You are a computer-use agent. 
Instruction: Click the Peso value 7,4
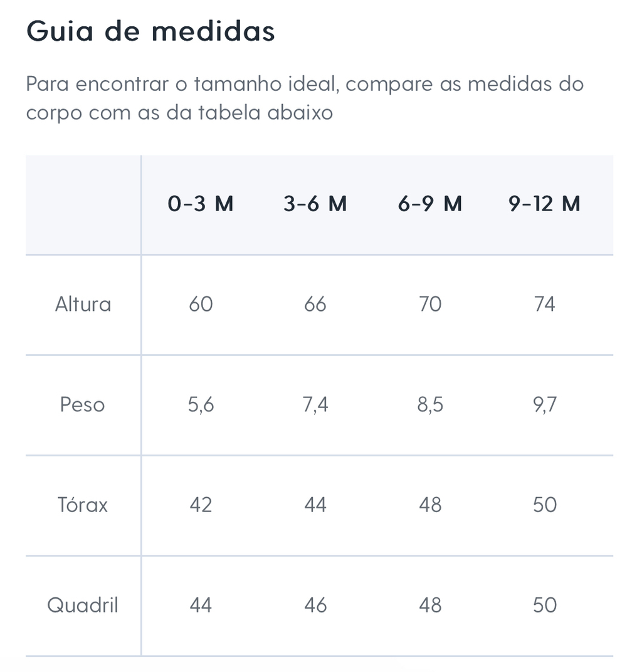click(x=315, y=404)
